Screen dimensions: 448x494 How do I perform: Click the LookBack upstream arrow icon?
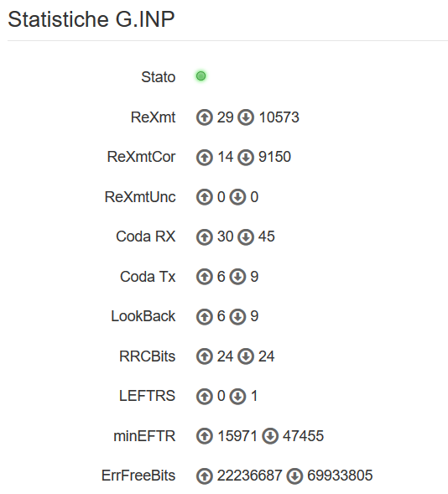[205, 317]
